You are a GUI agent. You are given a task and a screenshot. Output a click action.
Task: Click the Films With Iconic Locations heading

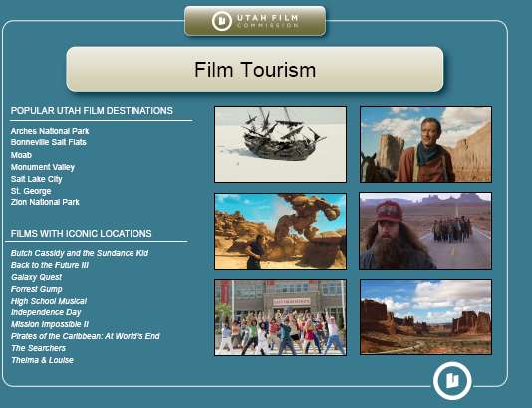(81, 234)
